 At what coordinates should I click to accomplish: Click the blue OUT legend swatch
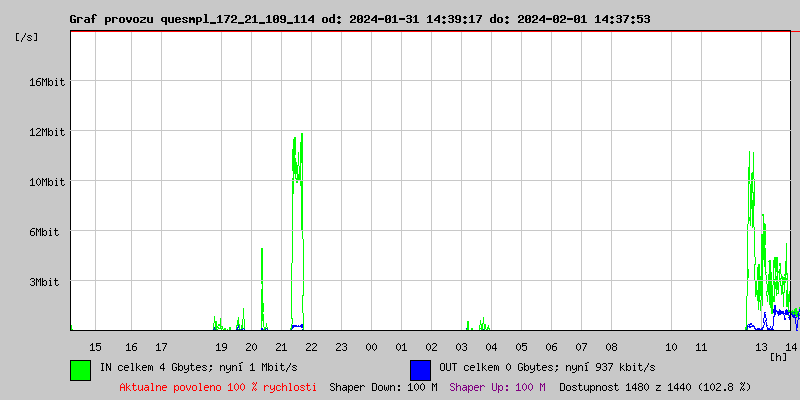click(x=420, y=369)
